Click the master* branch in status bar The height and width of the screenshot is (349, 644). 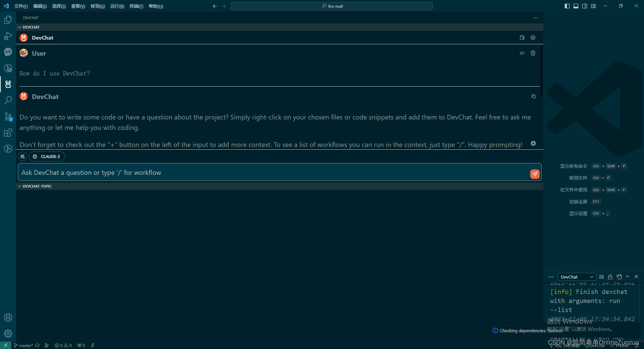pyautogui.click(x=23, y=345)
